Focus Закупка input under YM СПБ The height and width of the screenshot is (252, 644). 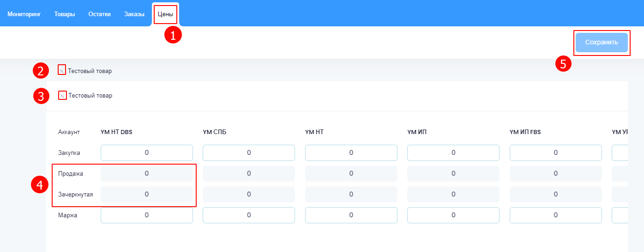click(x=249, y=153)
